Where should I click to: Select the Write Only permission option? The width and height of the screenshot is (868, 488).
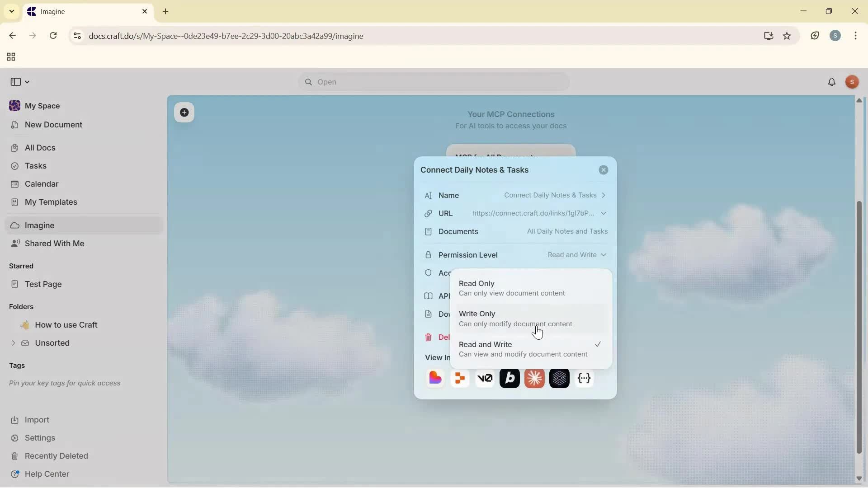tap(515, 318)
